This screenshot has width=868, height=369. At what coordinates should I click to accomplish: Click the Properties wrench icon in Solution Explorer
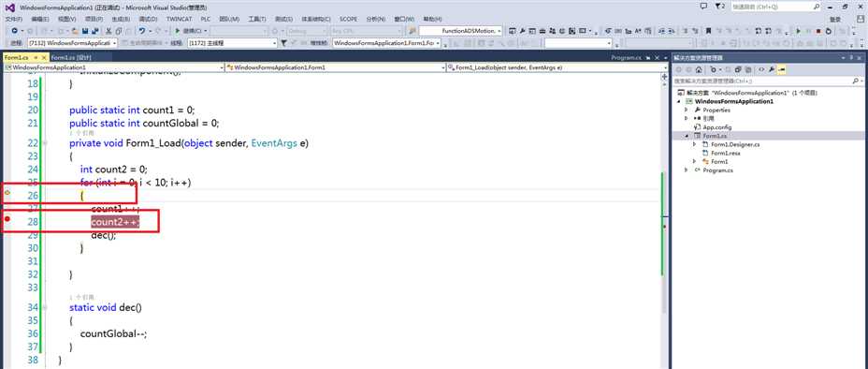pos(772,70)
